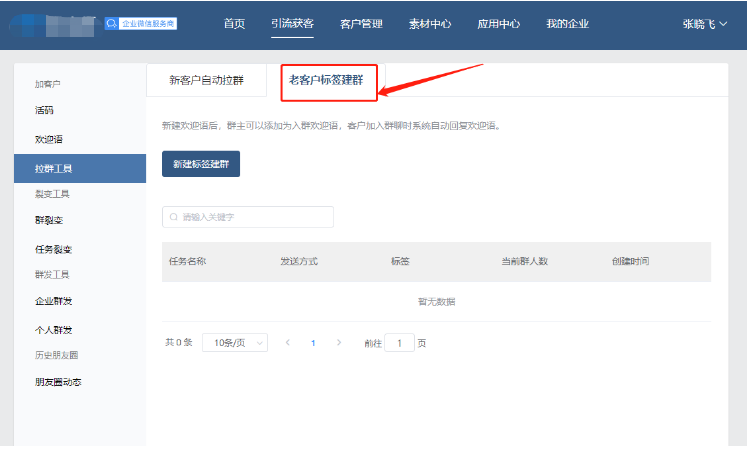Open 客户管理 in the top navigation
748x453 pixels.
coord(362,24)
